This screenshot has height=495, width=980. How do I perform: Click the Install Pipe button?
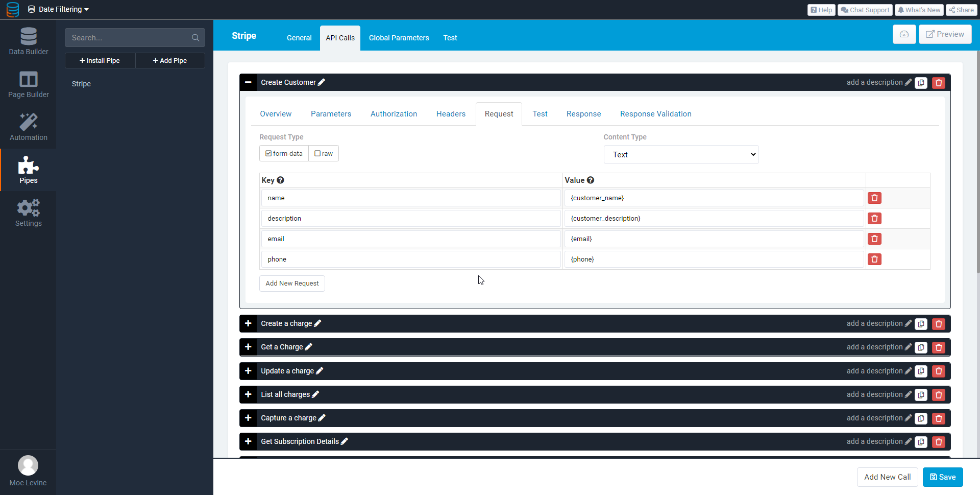coord(100,60)
